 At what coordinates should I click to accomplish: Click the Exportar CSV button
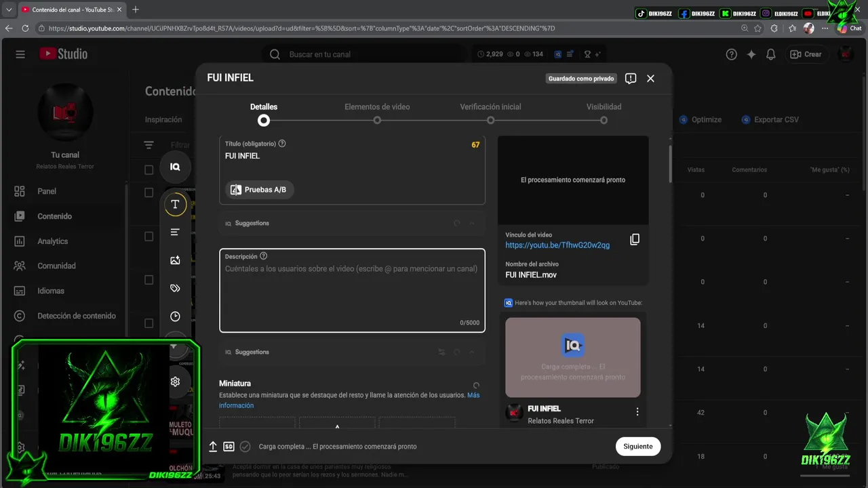(770, 119)
